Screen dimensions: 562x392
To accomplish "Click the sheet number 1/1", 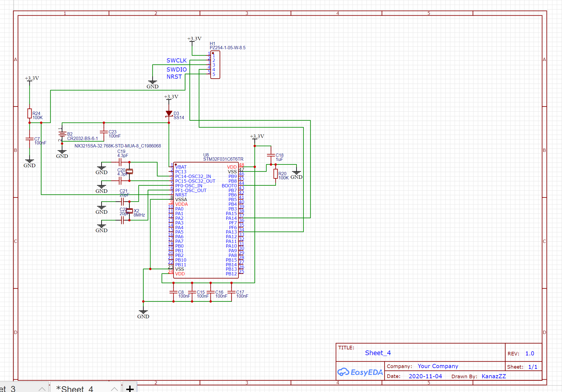I will pos(533,367).
